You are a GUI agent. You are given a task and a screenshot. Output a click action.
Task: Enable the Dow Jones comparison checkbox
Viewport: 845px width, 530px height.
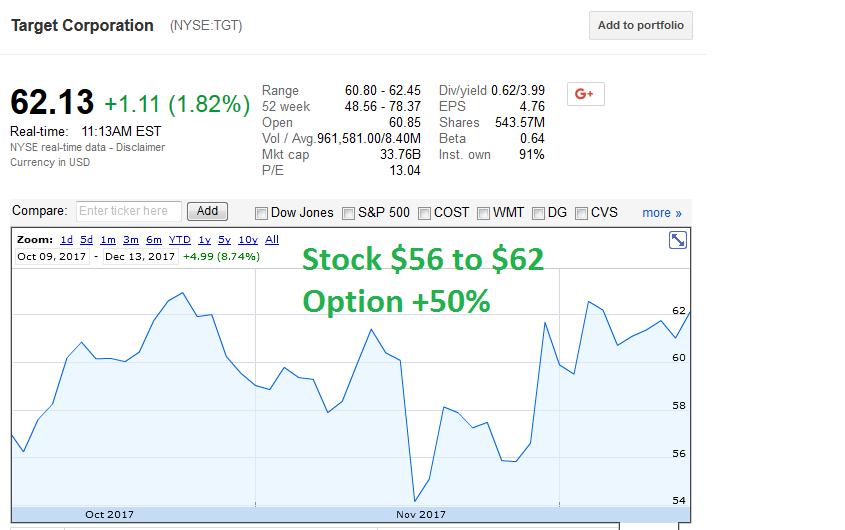[261, 214]
